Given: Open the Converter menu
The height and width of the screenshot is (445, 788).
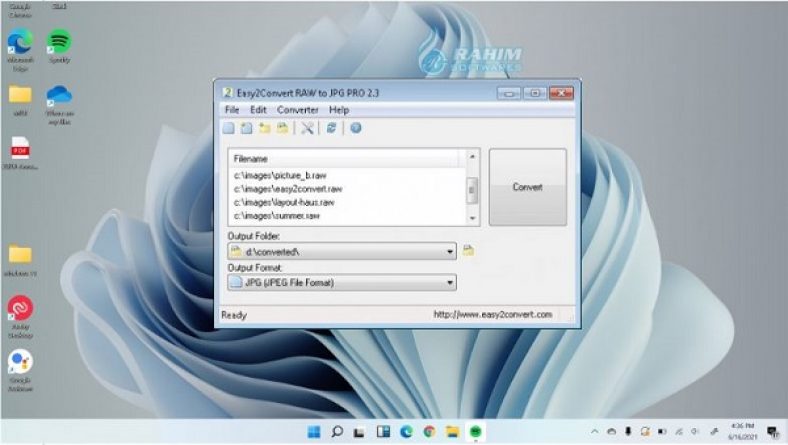Looking at the screenshot, I should click(x=298, y=110).
